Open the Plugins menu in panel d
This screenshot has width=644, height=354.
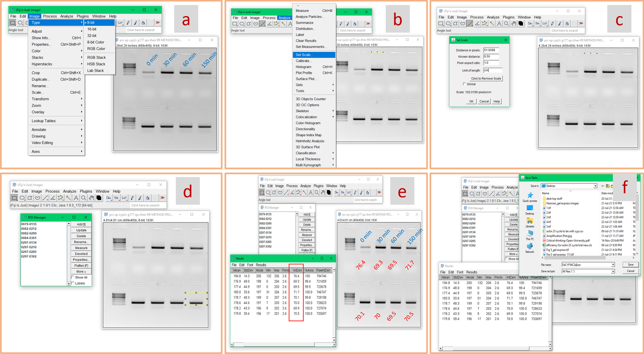[86, 191]
